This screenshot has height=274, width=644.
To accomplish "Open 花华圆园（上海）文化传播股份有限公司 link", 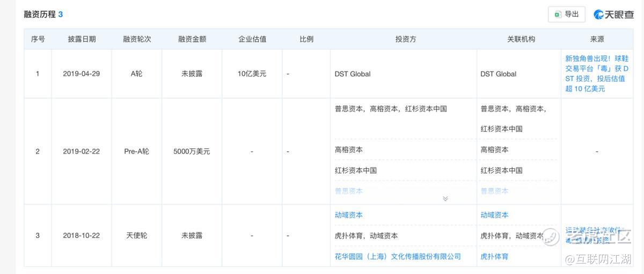I will pyautogui.click(x=398, y=256).
